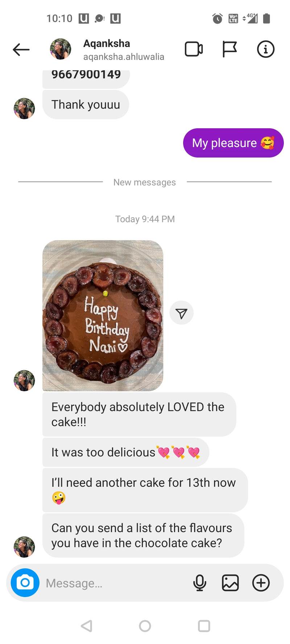Image resolution: width=290 pixels, height=644 pixels.
Task: Tap the microphone voice message icon
Action: click(200, 583)
